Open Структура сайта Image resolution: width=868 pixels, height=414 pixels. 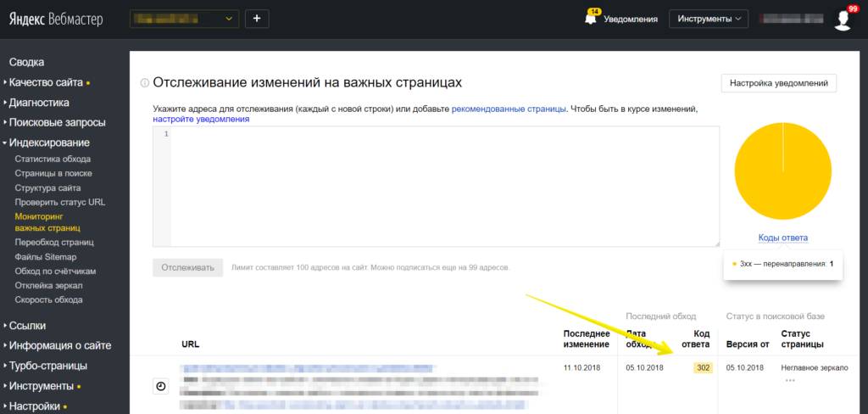pos(47,187)
